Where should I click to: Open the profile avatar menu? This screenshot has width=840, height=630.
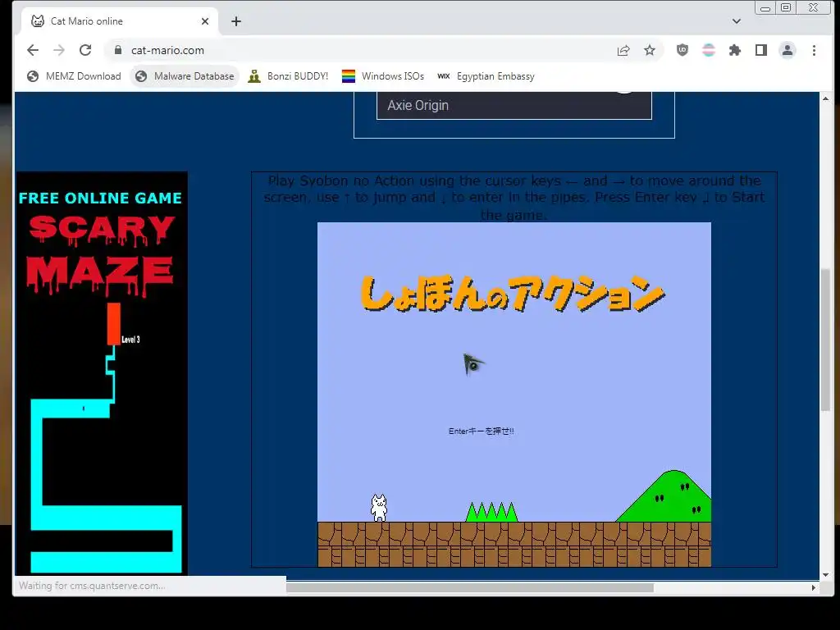click(787, 50)
